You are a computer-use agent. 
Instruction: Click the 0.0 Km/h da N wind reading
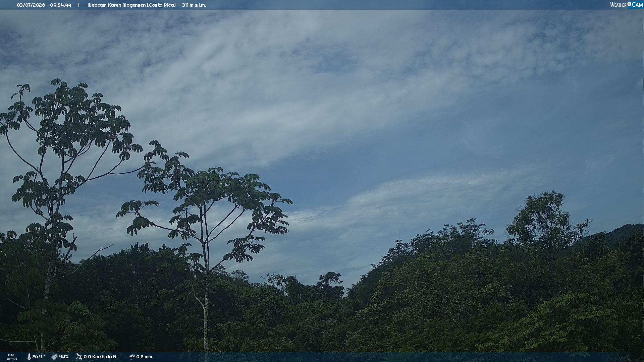pyautogui.click(x=100, y=357)
